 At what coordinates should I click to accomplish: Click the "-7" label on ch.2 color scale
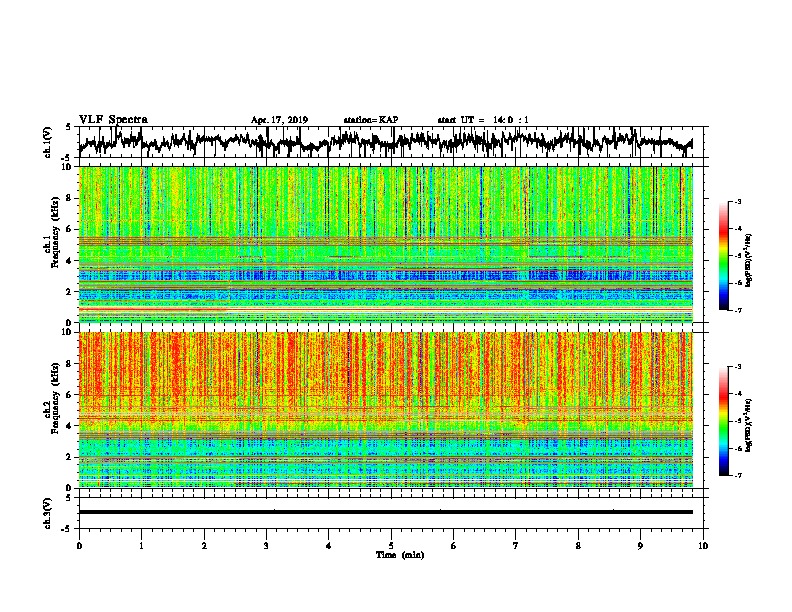737,475
